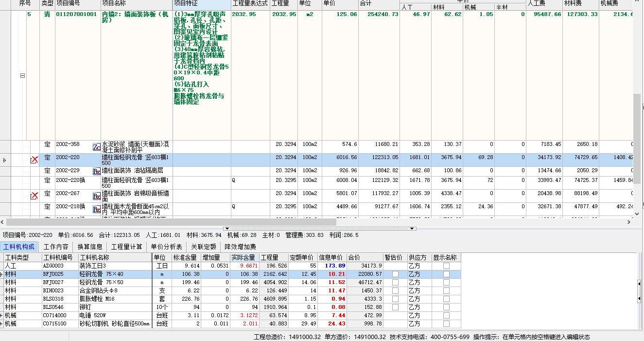Image resolution: width=644 pixels, height=341 pixels.
Task: Open the 降效增加费 tab
Action: tap(240, 247)
